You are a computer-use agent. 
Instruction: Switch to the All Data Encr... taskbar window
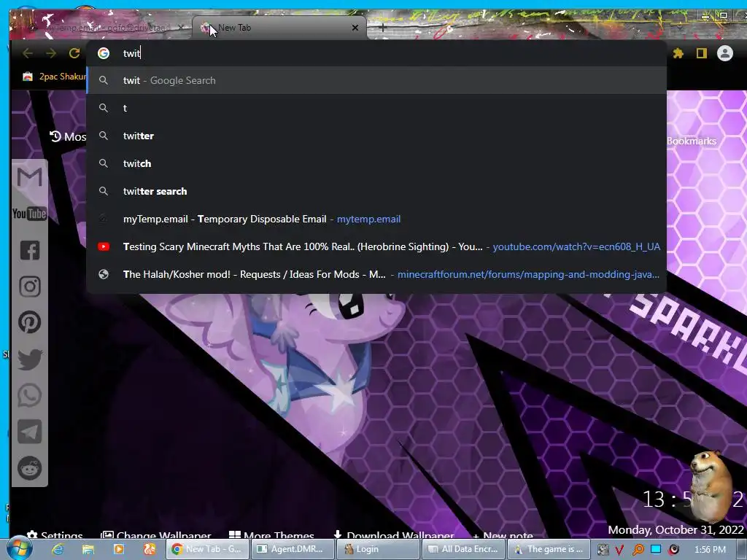click(462, 549)
